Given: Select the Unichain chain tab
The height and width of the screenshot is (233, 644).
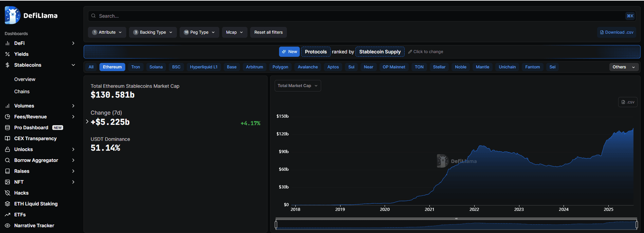Looking at the screenshot, I should point(507,67).
